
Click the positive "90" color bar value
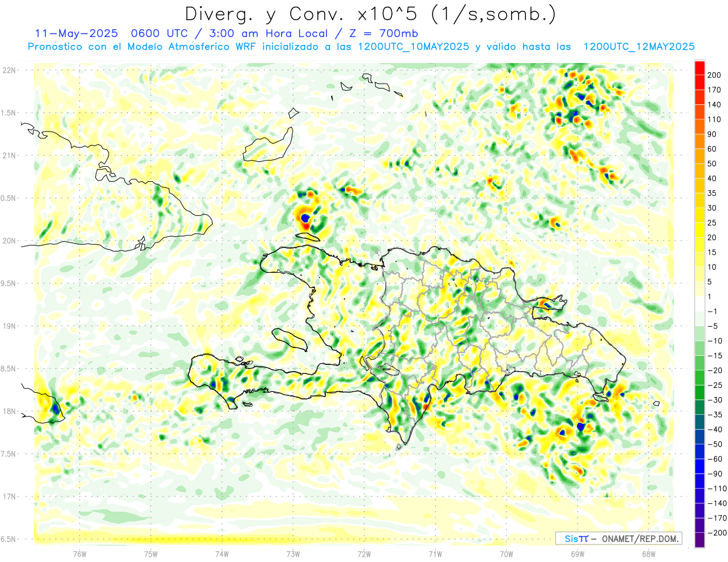712,134
